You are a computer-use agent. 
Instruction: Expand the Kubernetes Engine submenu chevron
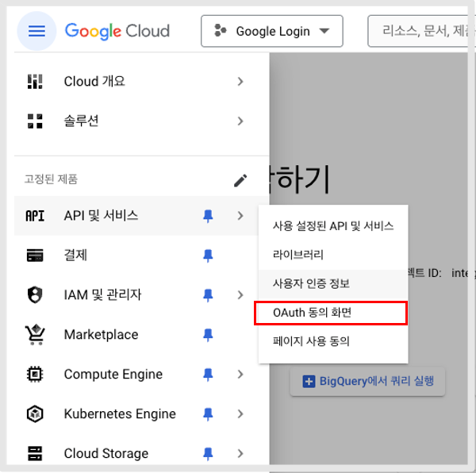[x=240, y=413]
